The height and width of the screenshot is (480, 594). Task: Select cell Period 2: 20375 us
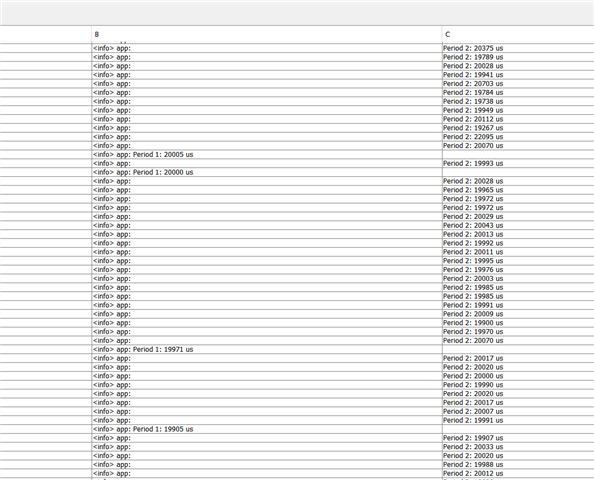coord(518,48)
